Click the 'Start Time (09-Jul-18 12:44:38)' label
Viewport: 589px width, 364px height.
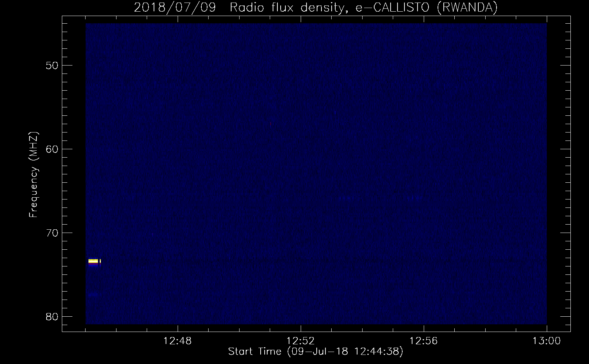pyautogui.click(x=316, y=352)
